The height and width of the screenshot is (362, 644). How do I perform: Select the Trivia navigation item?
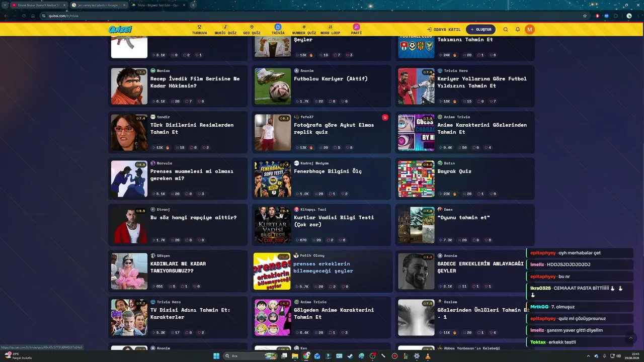pyautogui.click(x=278, y=30)
